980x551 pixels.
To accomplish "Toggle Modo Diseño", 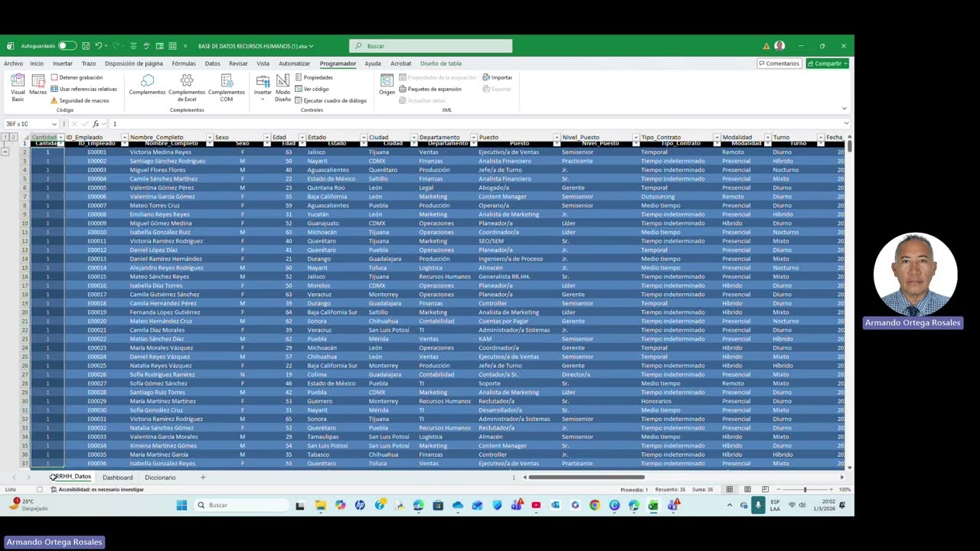I will [x=283, y=89].
